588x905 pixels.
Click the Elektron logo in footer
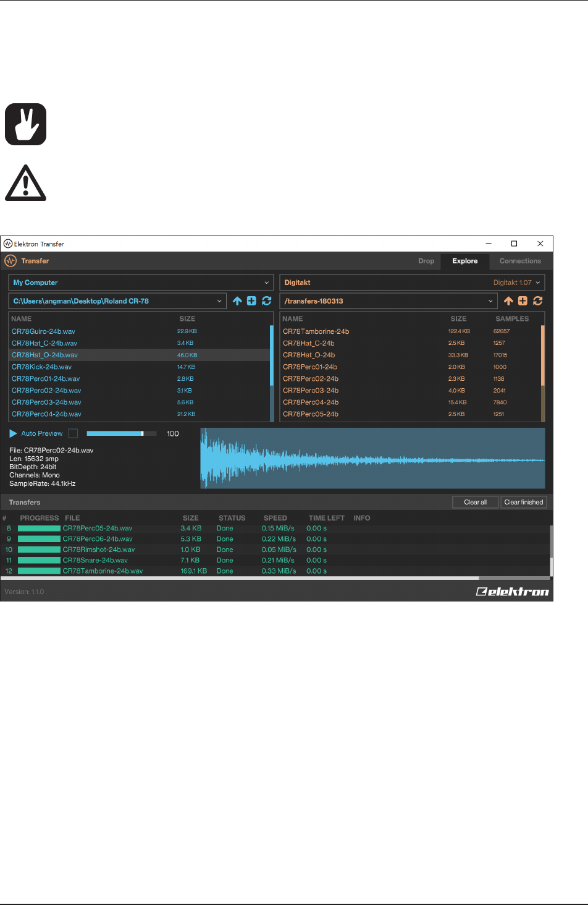coord(512,592)
